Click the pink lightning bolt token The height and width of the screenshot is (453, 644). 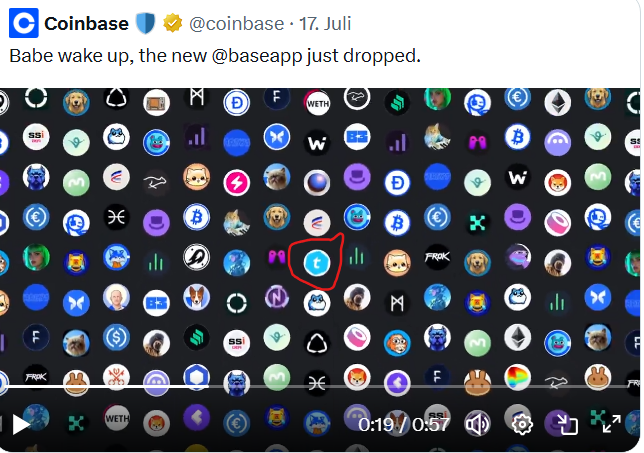[x=236, y=181]
